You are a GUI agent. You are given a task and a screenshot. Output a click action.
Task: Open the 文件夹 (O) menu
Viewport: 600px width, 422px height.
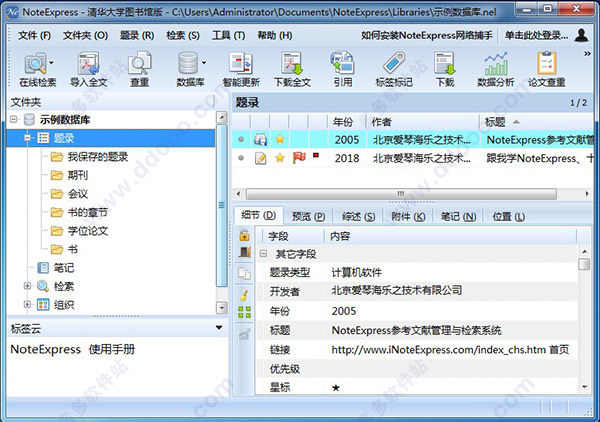tap(85, 36)
